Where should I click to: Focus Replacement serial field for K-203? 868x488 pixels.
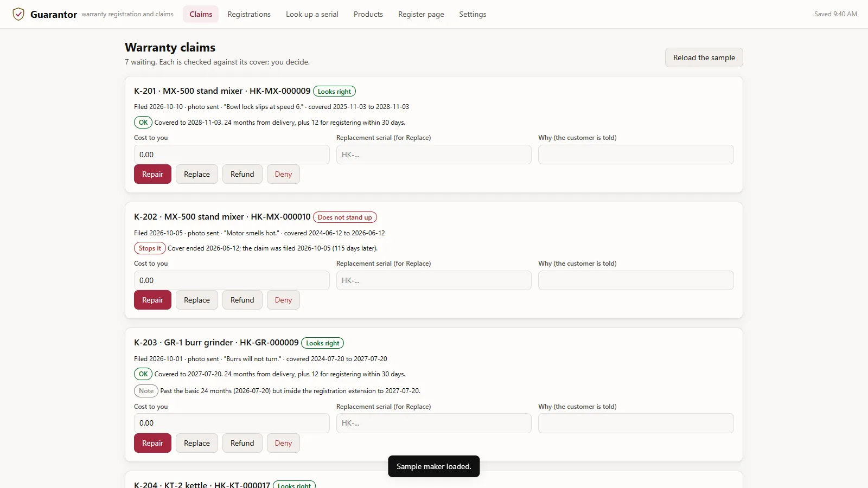pyautogui.click(x=433, y=423)
